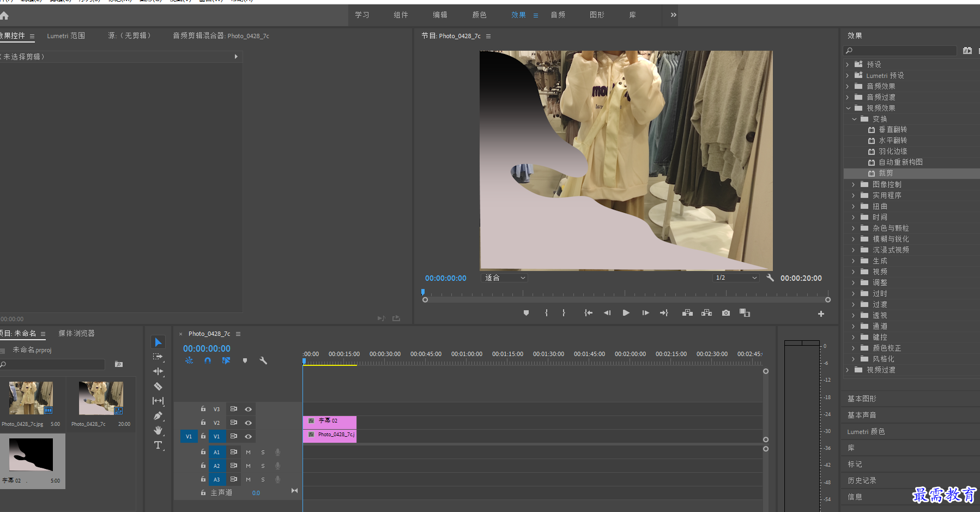Click the Lift button

[x=687, y=313]
